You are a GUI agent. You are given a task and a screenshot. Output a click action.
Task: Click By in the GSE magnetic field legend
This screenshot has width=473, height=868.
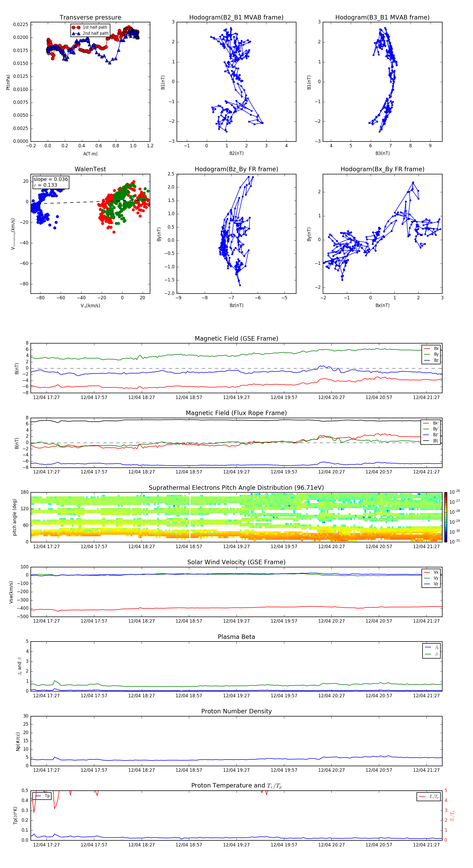pos(431,354)
